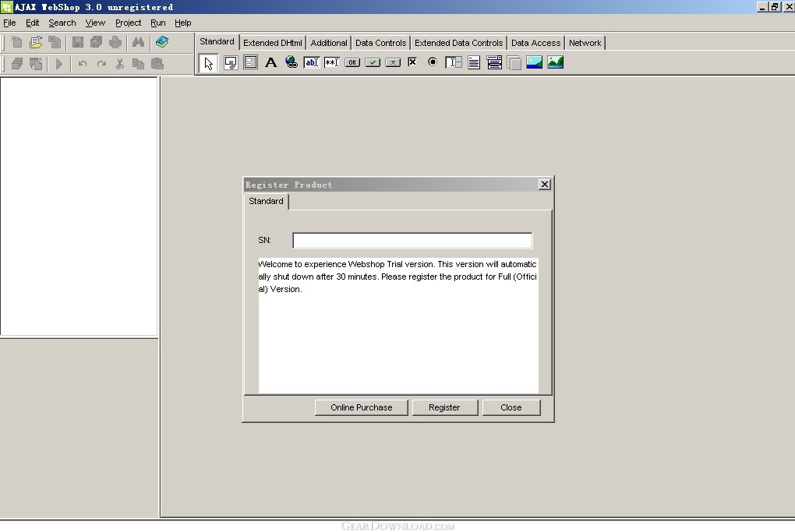The height and width of the screenshot is (532, 795).
Task: Click the toggle form/unit windows icon
Action: (x=36, y=64)
